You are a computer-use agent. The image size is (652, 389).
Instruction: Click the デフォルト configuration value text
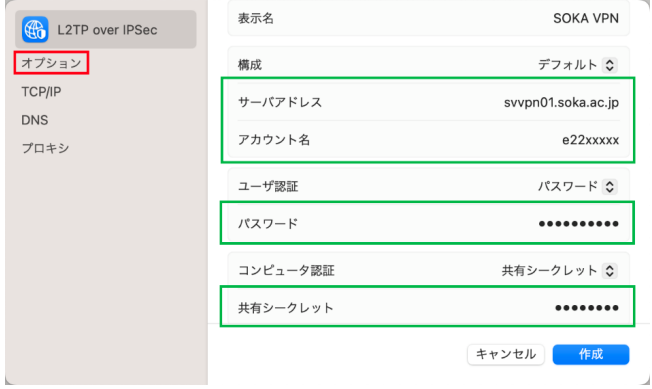pyautogui.click(x=568, y=65)
